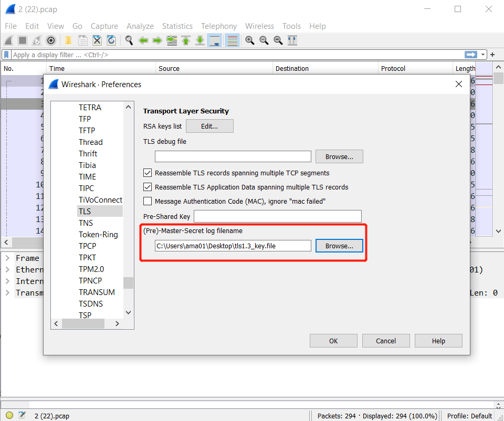Click the stop capture square icon
Screen dimensions: 504x421
click(23, 40)
